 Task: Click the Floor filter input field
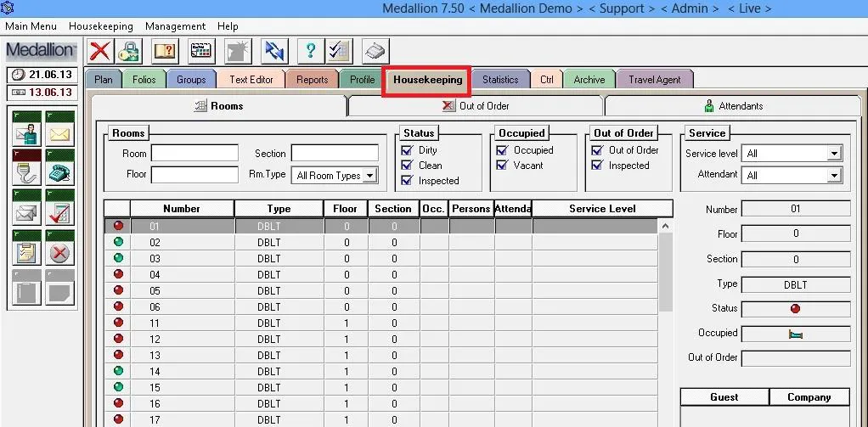[x=194, y=175]
